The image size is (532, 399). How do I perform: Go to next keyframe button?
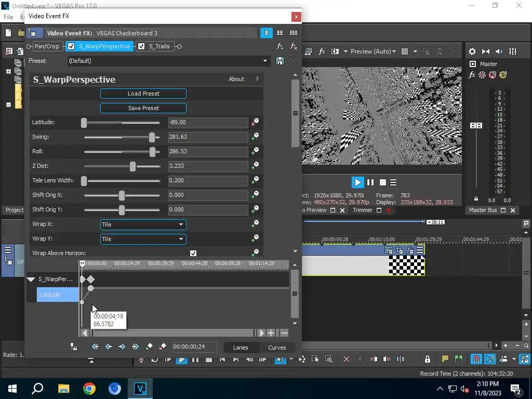[x=122, y=347]
